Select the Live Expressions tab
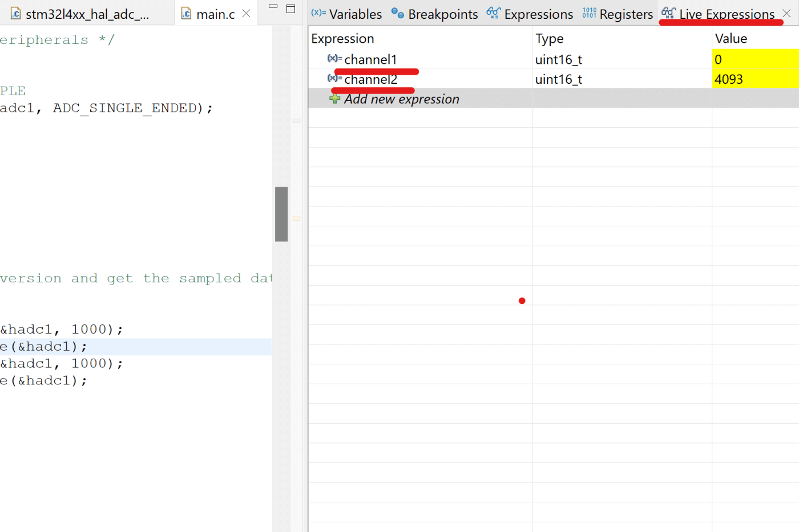Image resolution: width=799 pixels, height=532 pixels. pyautogui.click(x=719, y=14)
